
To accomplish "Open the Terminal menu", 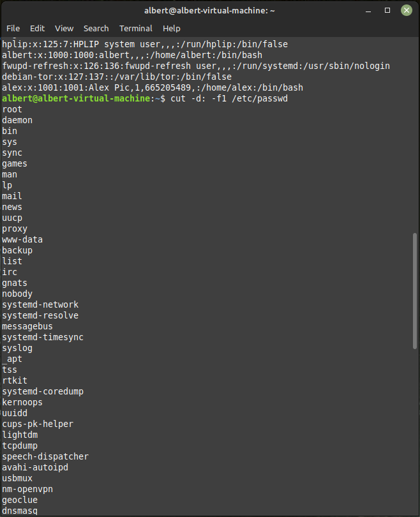I will [136, 29].
